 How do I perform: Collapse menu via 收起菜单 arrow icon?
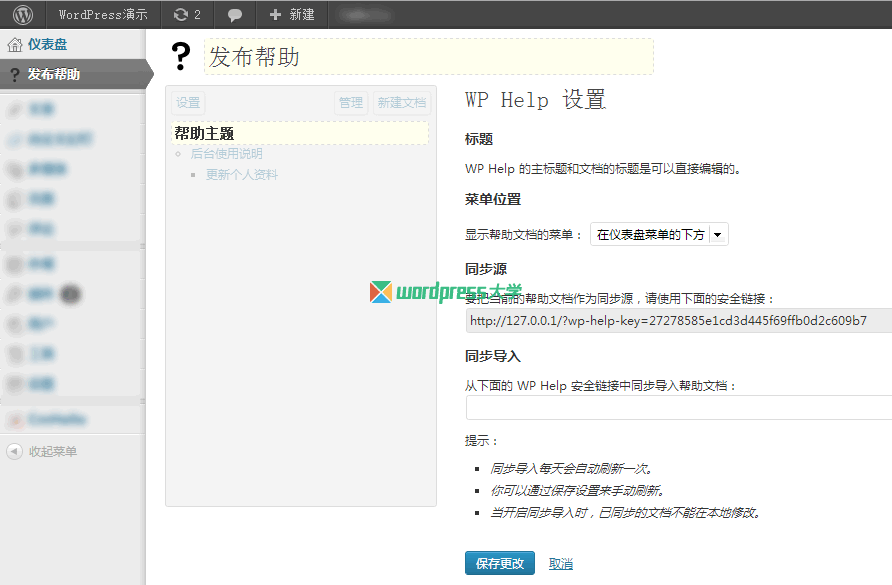[14, 451]
